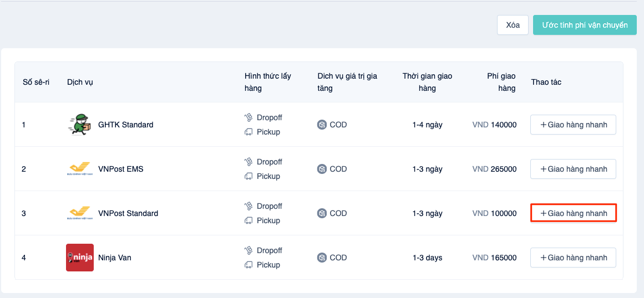Click the Ninja Van red logo
644x298 pixels.
tap(80, 258)
